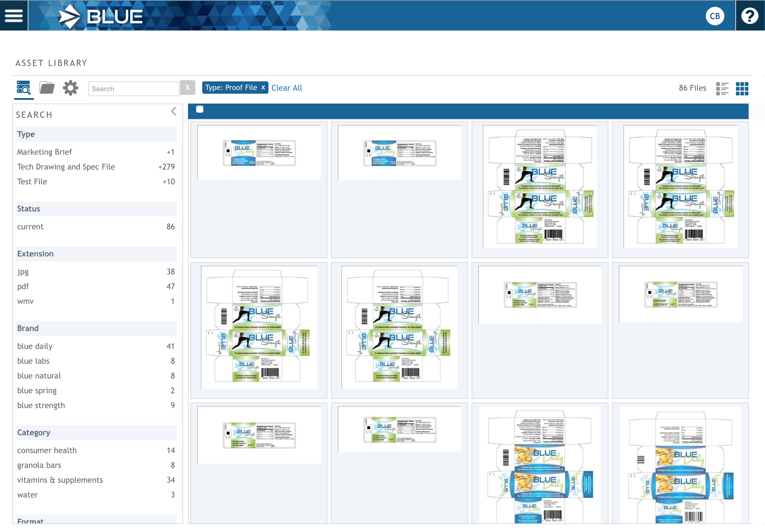This screenshot has height=532, width=765.
Task: Open the settings gear icon
Action: pyautogui.click(x=70, y=88)
